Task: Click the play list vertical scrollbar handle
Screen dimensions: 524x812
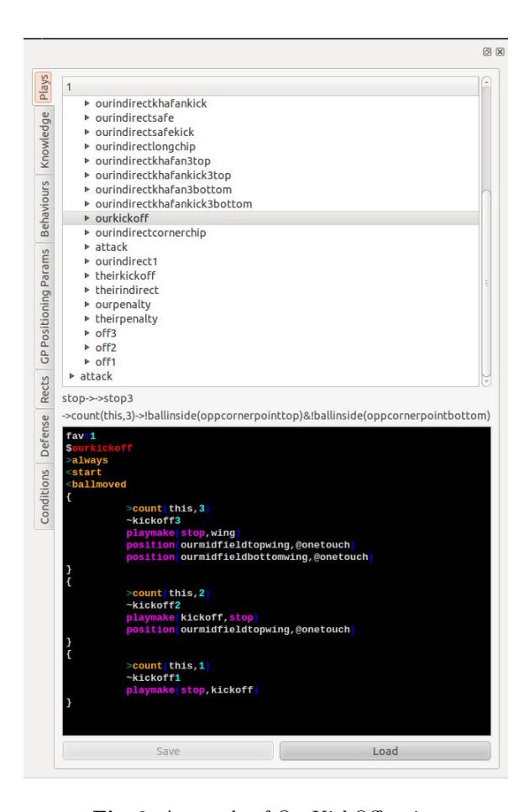Action: 486,283
